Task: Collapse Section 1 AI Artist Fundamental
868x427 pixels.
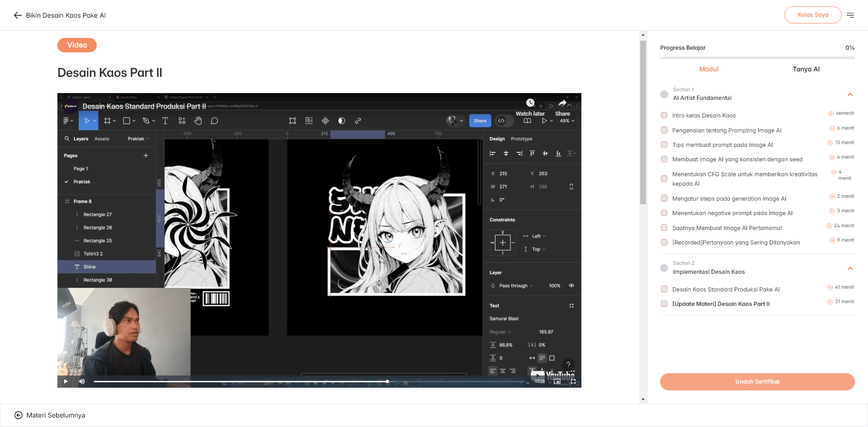Action: pos(850,94)
